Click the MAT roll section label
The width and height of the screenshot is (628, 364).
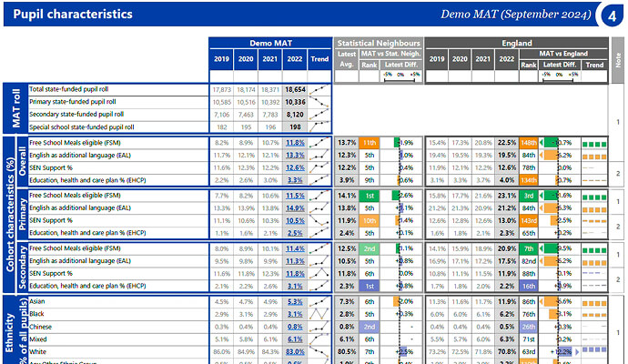14,108
